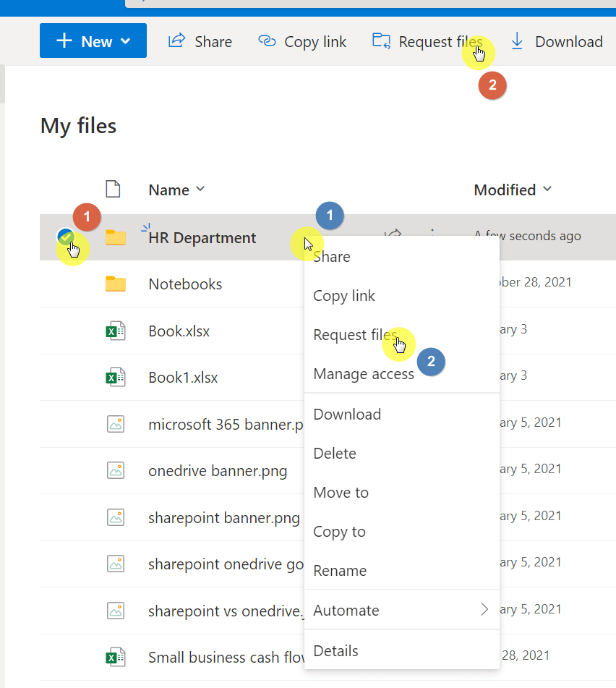Open the microsoft 365 banner image file
The width and height of the screenshot is (616, 688).
click(x=226, y=424)
